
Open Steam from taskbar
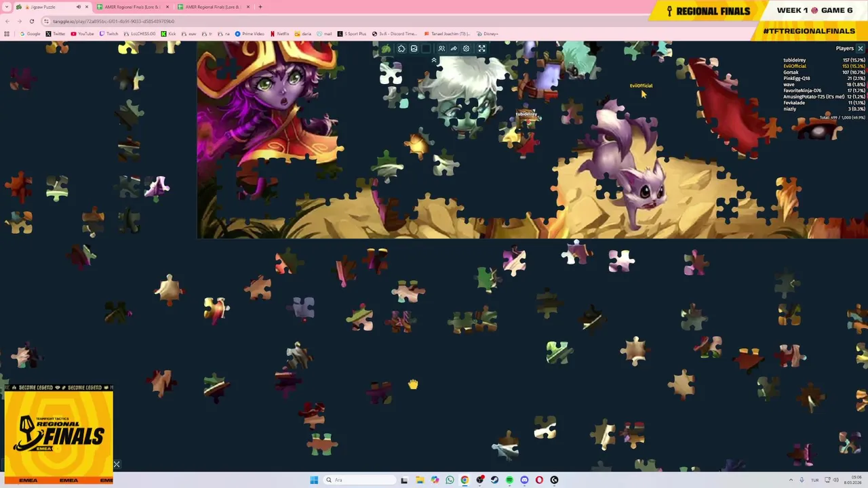(x=494, y=480)
